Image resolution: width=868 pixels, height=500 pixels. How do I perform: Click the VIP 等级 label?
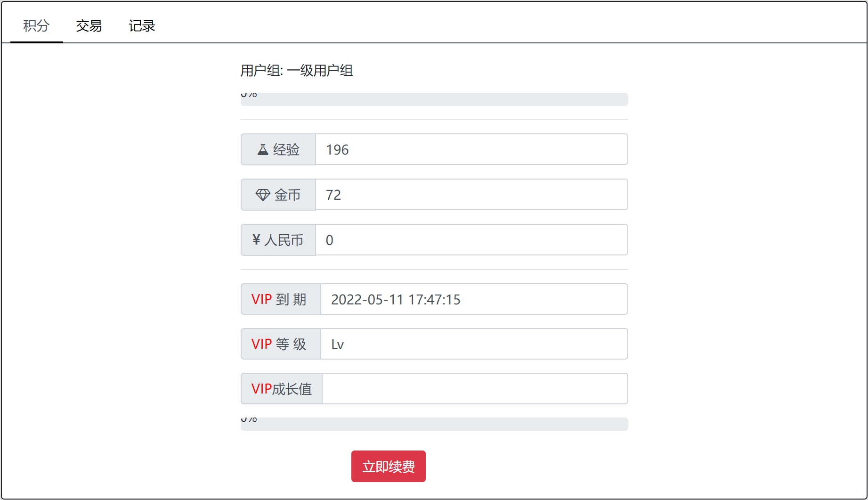[x=279, y=344]
